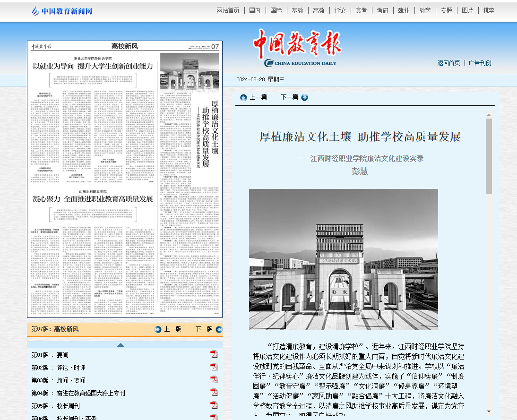Click the newspaper page 07 thumbnail image
The image size is (517, 420).
[x=125, y=180]
